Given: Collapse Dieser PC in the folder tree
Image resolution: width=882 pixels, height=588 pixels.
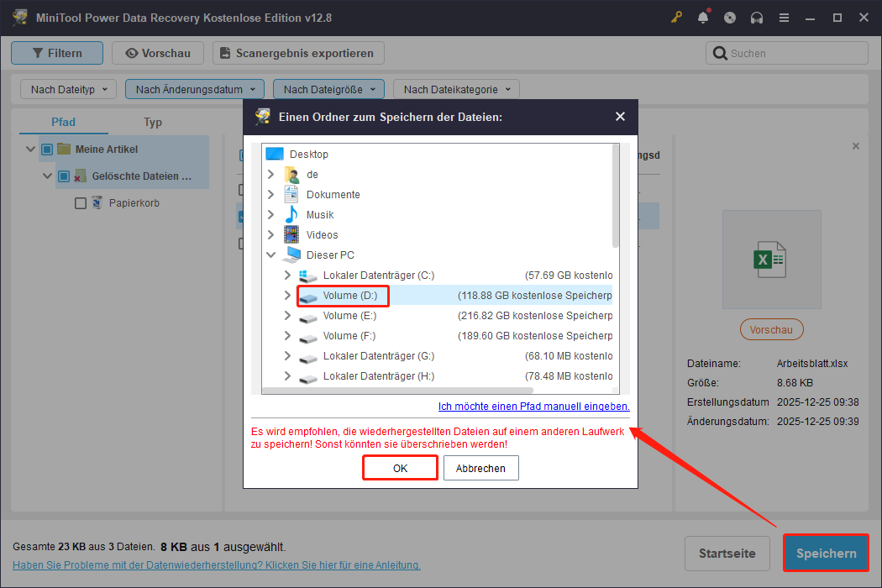Looking at the screenshot, I should click(270, 255).
